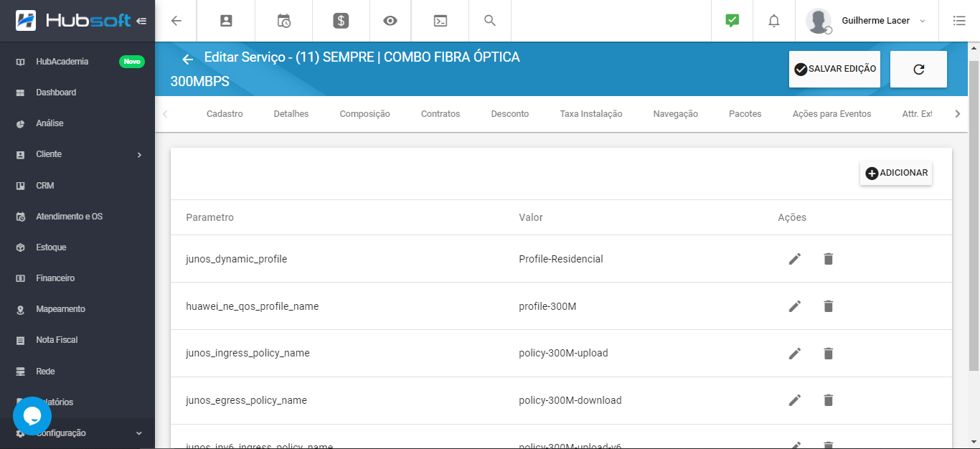Open the terminal console icon
This screenshot has height=449, width=980.
440,21
